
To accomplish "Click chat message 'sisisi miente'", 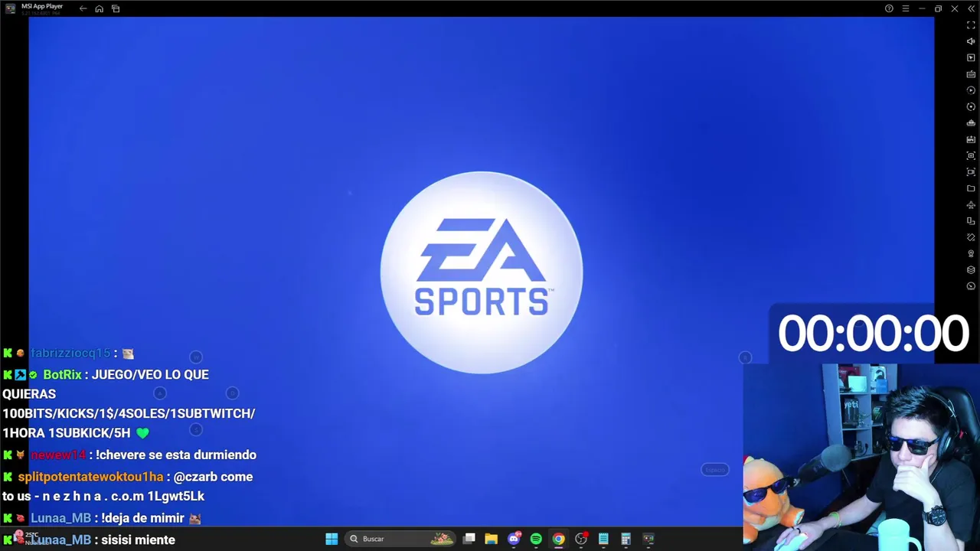I will pos(138,540).
